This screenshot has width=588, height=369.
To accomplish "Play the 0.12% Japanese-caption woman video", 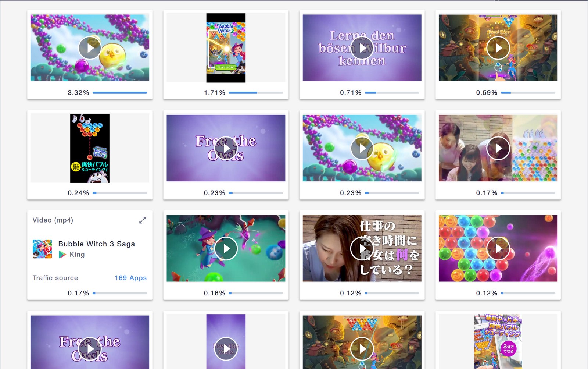I will click(x=362, y=249).
